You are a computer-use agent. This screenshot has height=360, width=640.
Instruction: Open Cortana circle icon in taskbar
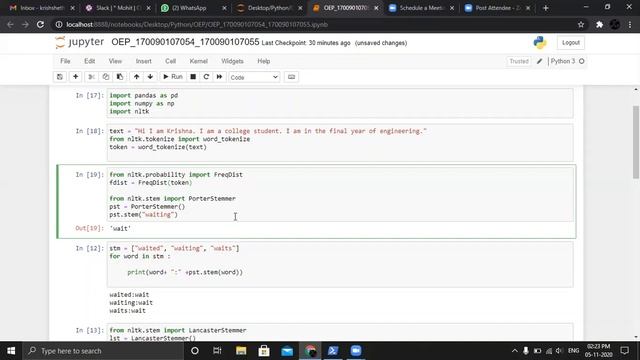click(195, 351)
